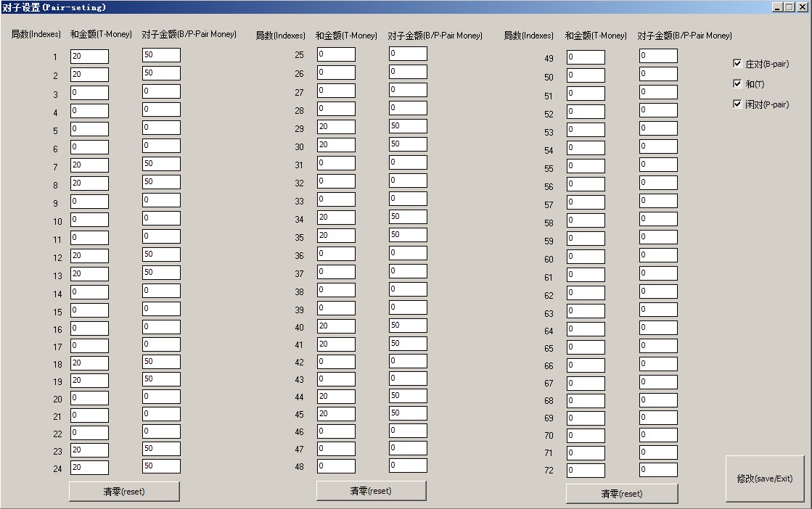
Task: Click Pair Money field for round 60
Action: pyautogui.click(x=658, y=257)
